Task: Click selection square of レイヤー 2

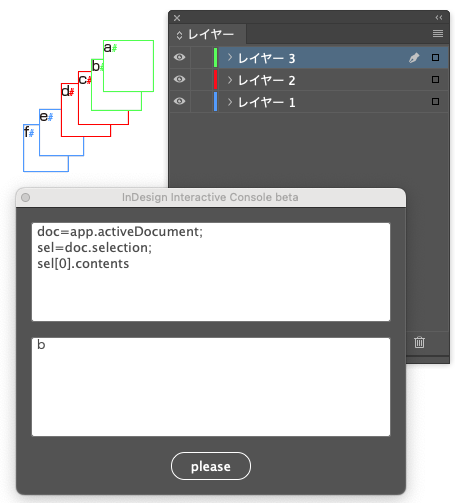Action: [x=435, y=80]
